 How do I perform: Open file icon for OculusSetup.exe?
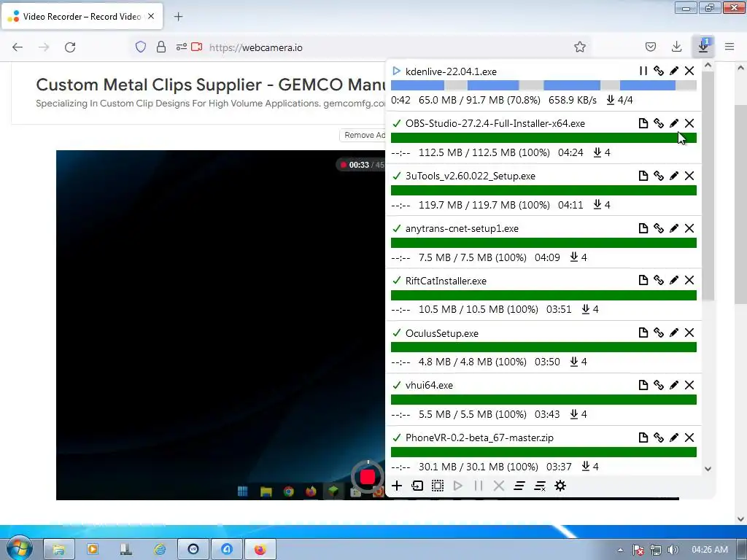[643, 332]
